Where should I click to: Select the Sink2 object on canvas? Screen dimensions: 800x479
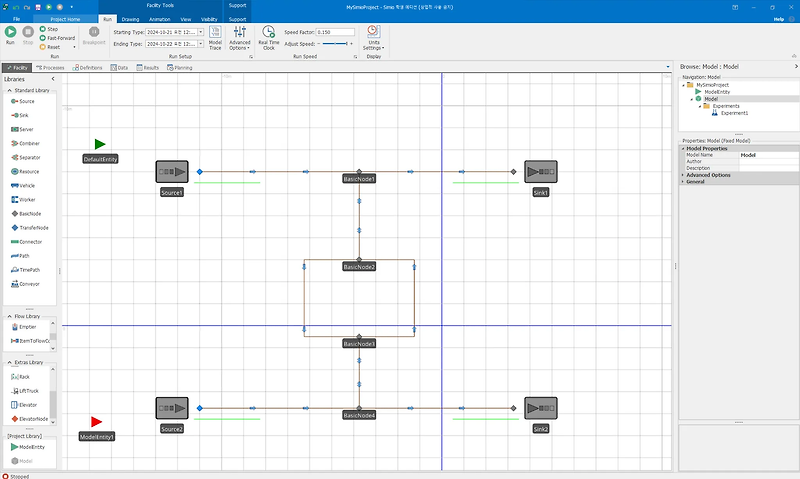click(x=541, y=409)
